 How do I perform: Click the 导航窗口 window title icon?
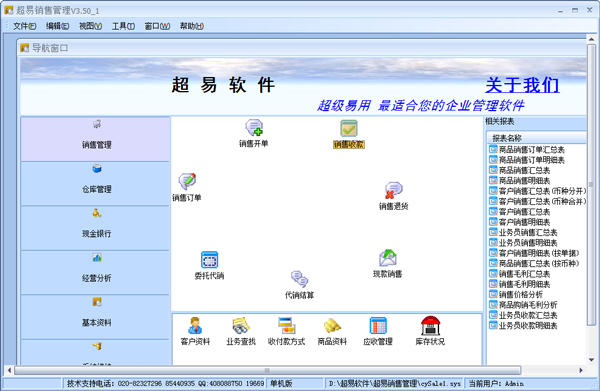pyautogui.click(x=25, y=48)
